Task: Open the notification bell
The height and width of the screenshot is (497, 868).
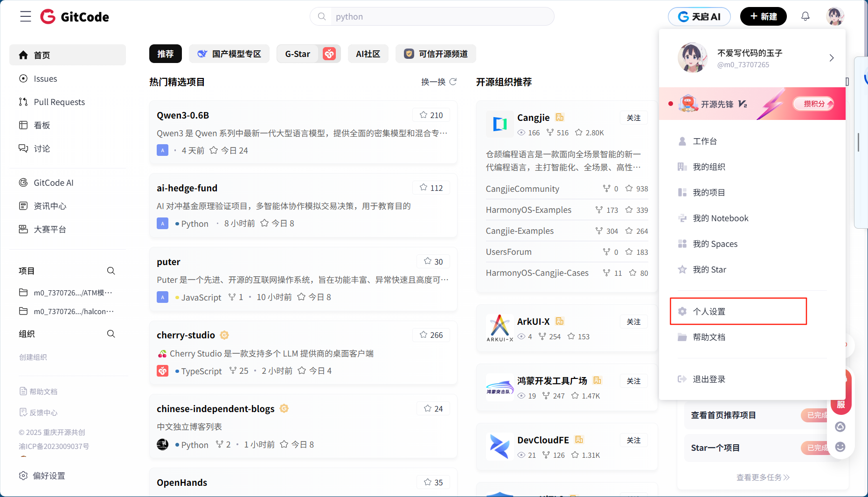Action: pos(806,17)
